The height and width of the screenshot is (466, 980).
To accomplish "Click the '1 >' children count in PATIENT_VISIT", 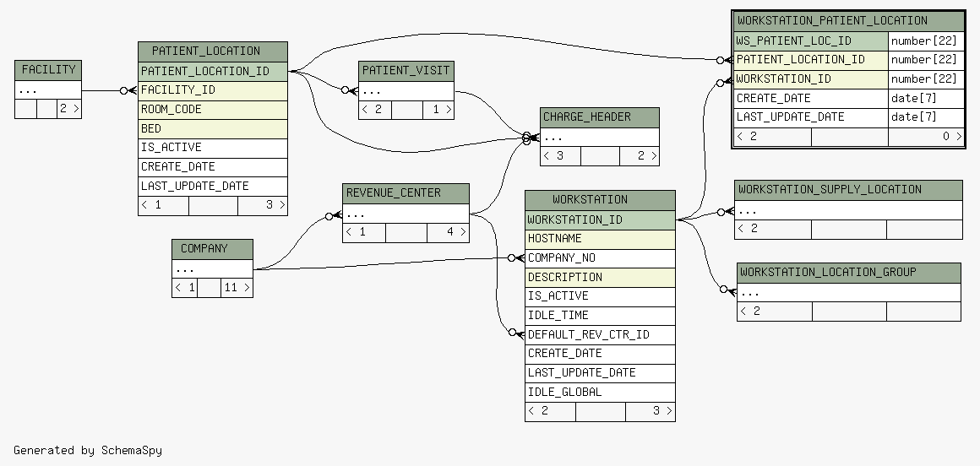I will click(x=438, y=110).
